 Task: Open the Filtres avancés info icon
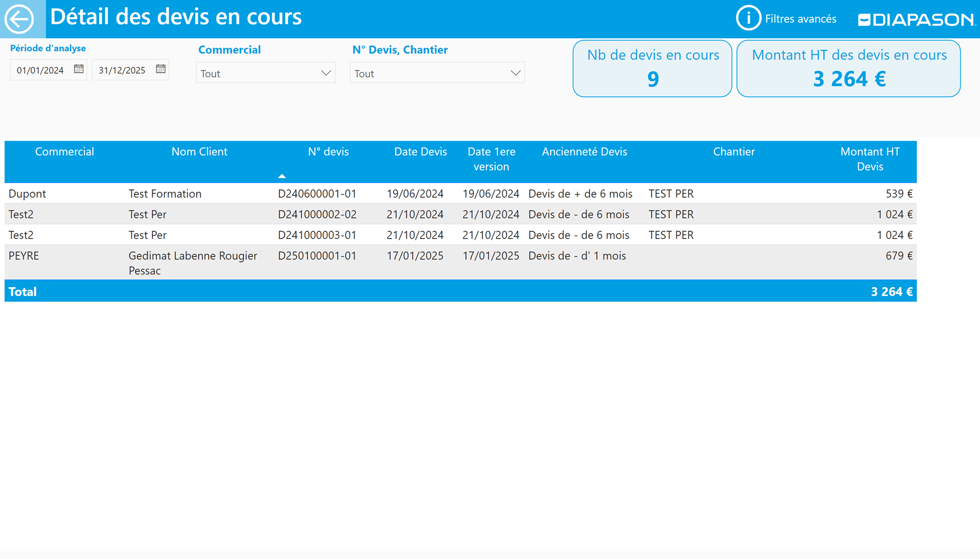(x=748, y=18)
